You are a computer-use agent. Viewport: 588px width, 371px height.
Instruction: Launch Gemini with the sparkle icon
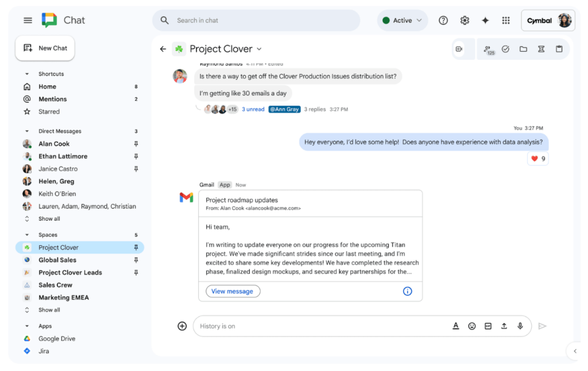point(485,20)
